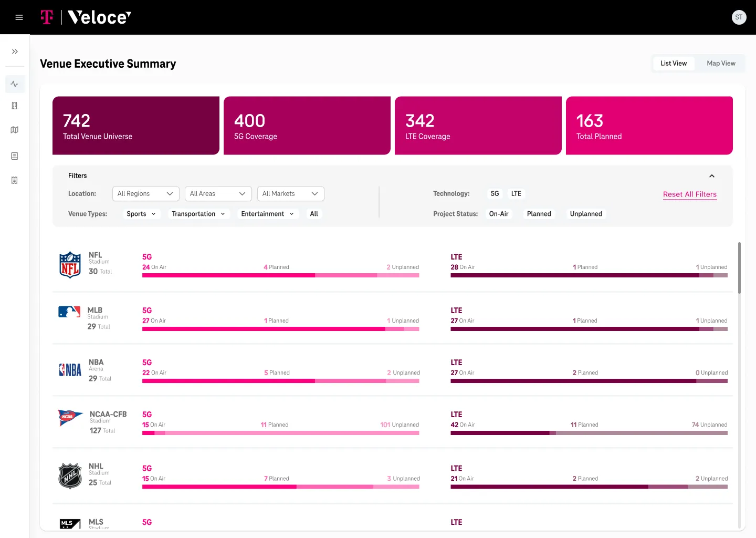This screenshot has height=538, width=756.
Task: Open the 342 LTE Coverage card
Action: [478, 126]
